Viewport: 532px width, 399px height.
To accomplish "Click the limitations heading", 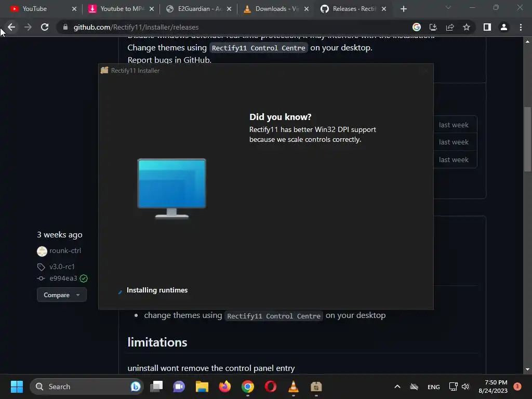I will tap(157, 342).
